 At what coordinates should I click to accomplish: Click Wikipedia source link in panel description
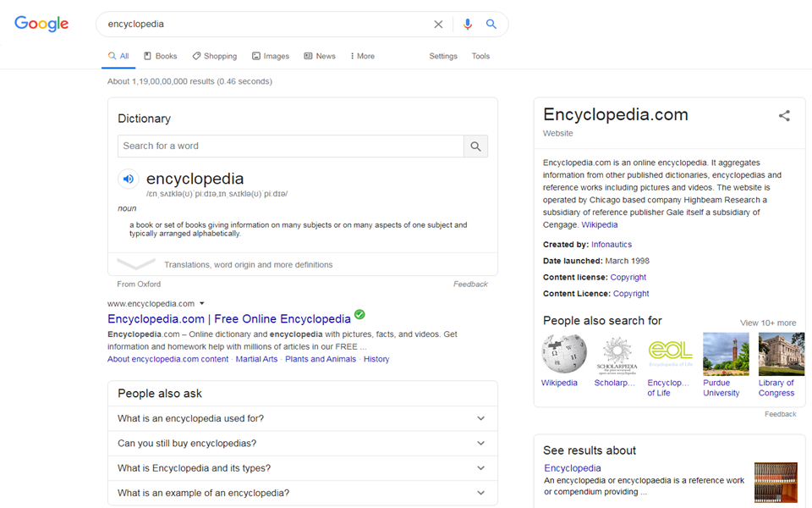(599, 225)
